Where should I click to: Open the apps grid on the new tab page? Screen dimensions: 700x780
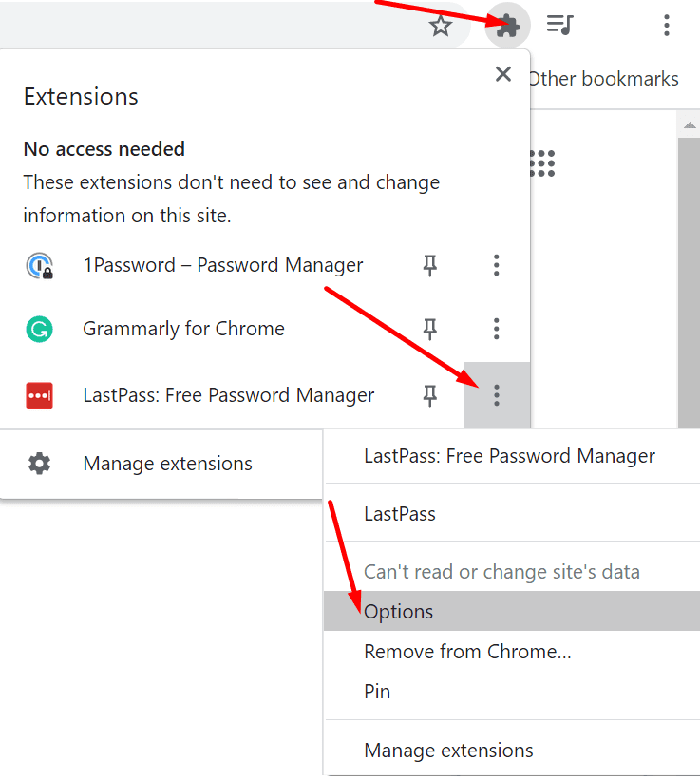542,163
